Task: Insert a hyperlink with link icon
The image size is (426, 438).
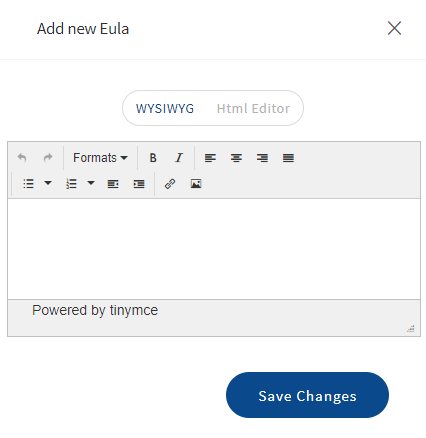Action: pos(170,184)
